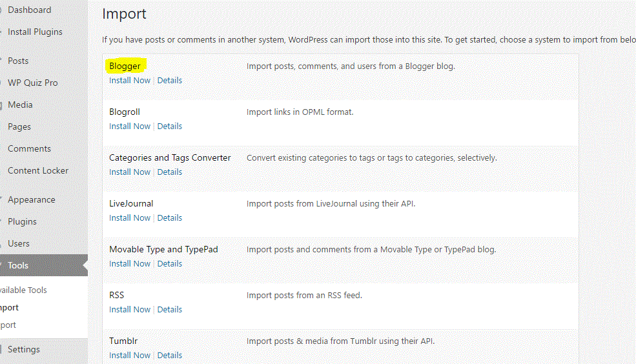Open Comments in the sidebar
Image resolution: width=636 pixels, height=364 pixels.
point(29,148)
